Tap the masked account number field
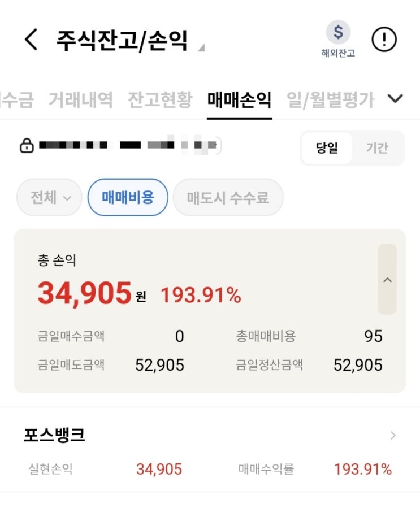The height and width of the screenshot is (508, 420). pyautogui.click(x=129, y=145)
